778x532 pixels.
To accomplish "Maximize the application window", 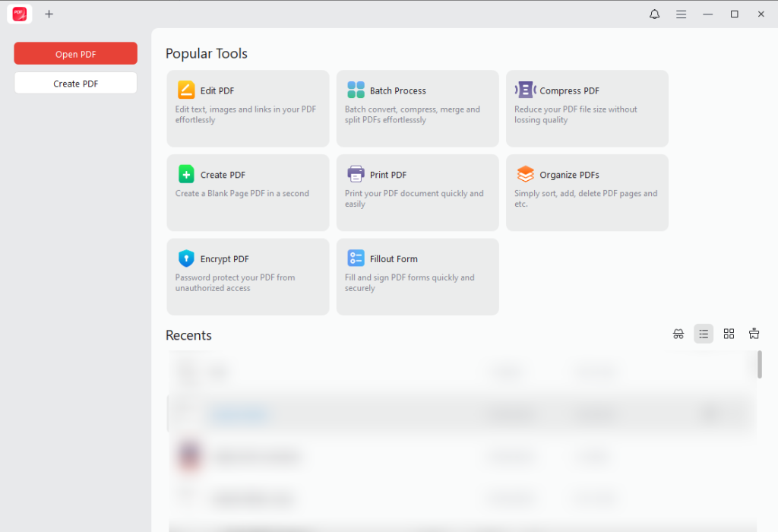I will [735, 14].
